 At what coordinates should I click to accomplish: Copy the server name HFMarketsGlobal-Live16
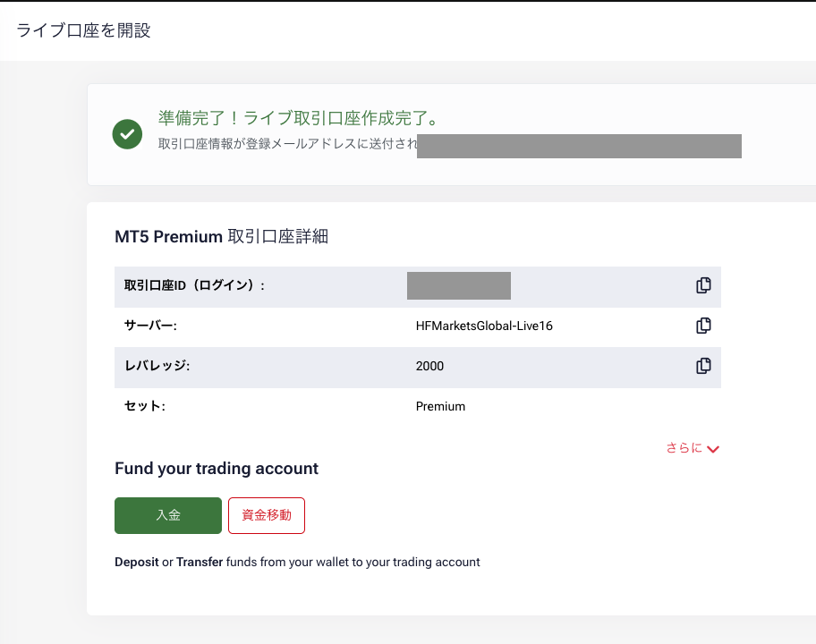pyautogui.click(x=703, y=326)
